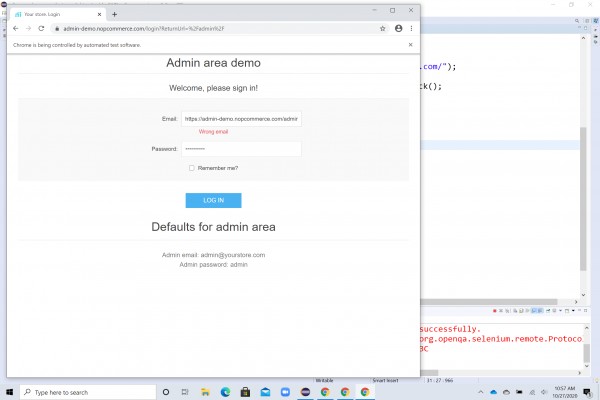Open the Windows Start menu
This screenshot has width=600, height=400.
click(x=10, y=392)
